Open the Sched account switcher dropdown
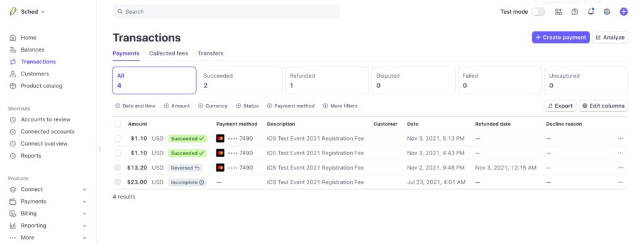 [27, 11]
